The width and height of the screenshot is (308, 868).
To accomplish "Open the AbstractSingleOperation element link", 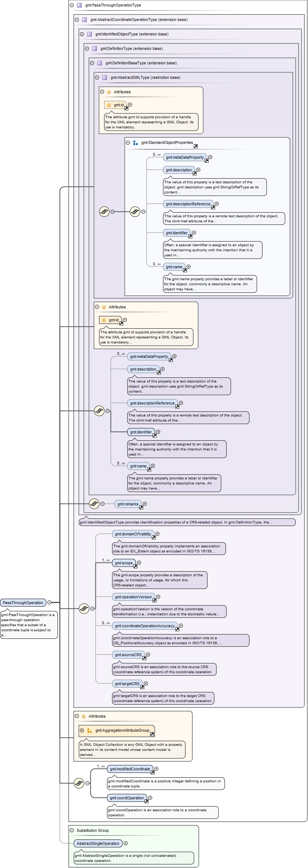I will point(98,843).
